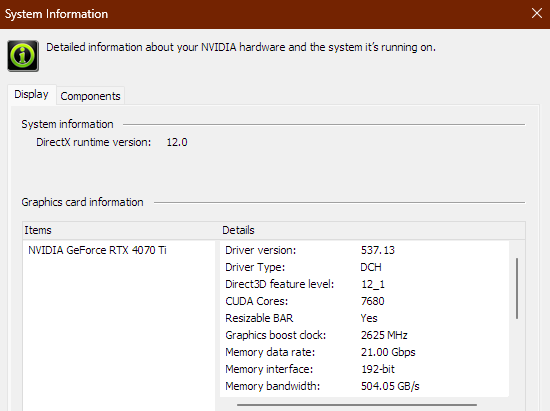Click the Memory data rate label
Image resolution: width=550 pixels, height=411 pixels.
(270, 352)
